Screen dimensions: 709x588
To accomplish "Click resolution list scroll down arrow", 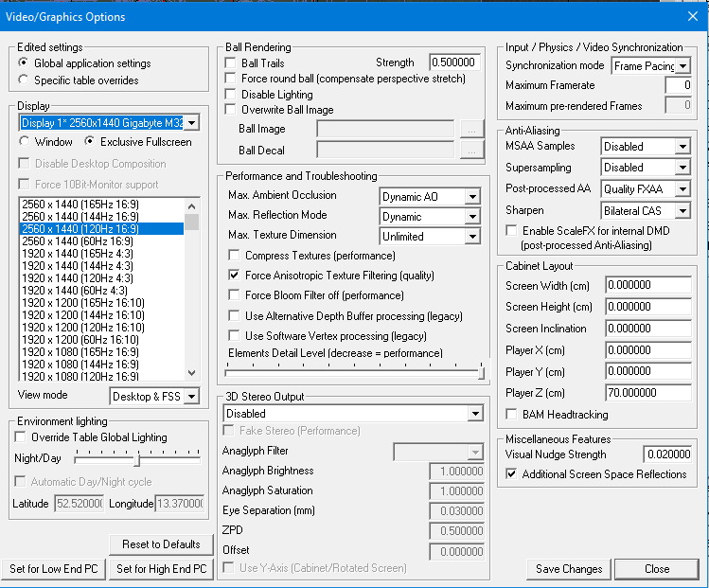I will 192,373.
